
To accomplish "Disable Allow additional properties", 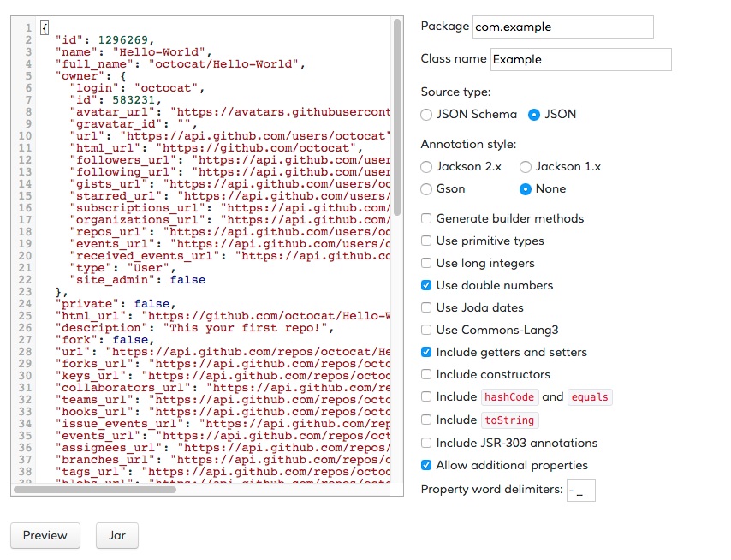I will [x=425, y=465].
